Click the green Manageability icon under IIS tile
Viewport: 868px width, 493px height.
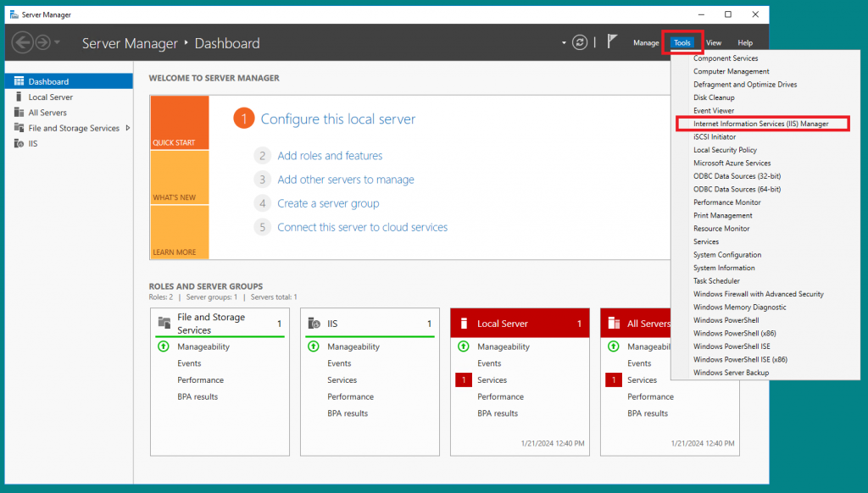click(x=314, y=346)
